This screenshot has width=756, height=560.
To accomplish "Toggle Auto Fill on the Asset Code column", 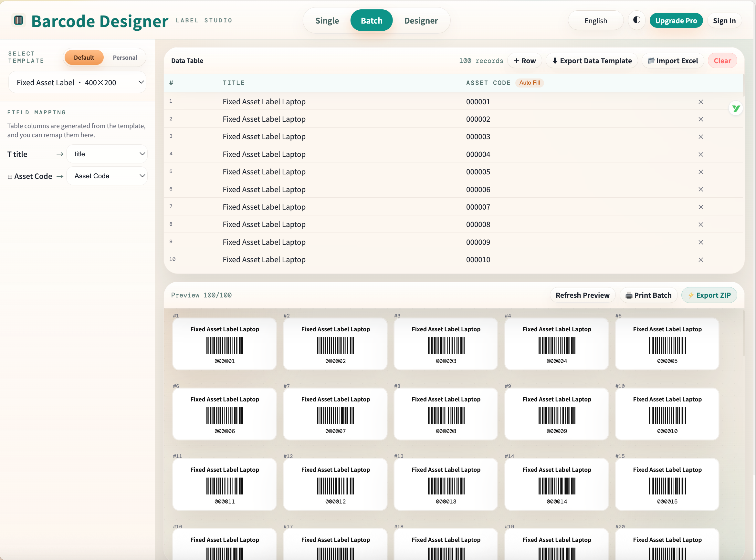I will point(530,82).
